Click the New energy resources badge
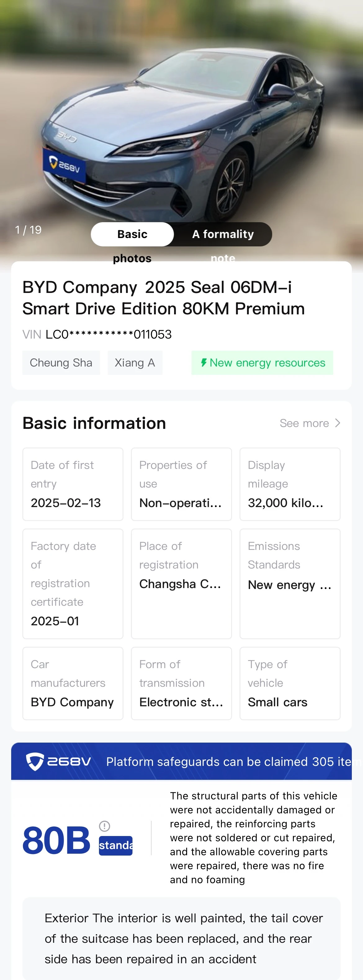The image size is (363, 980). click(262, 362)
